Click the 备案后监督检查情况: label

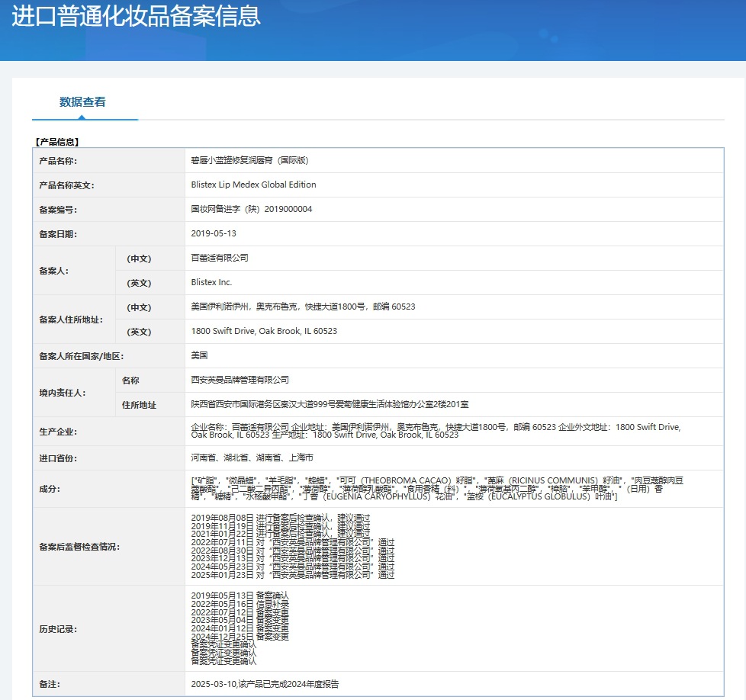click(x=79, y=547)
